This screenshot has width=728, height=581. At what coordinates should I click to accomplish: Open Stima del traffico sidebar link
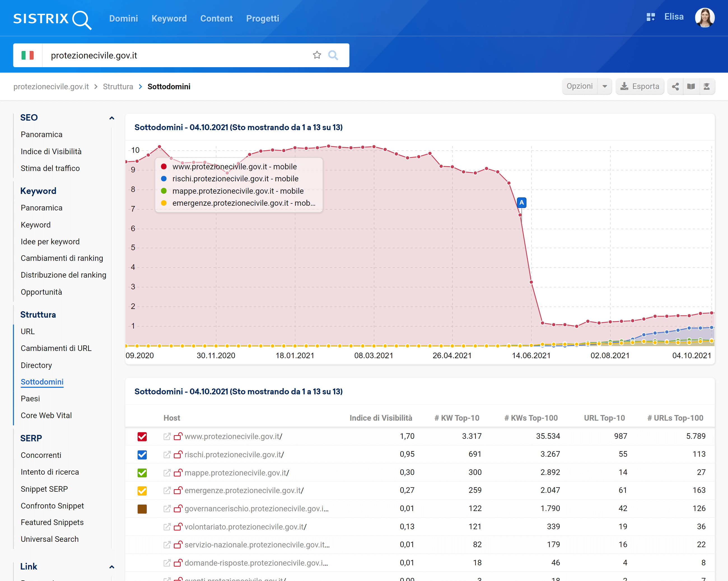[x=50, y=168]
